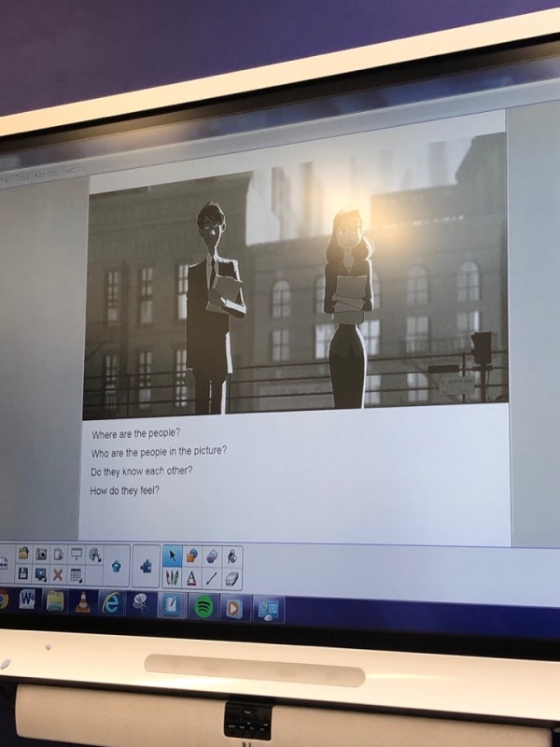The height and width of the screenshot is (747, 560).
Task: Open the Shapes tool
Action: (191, 557)
